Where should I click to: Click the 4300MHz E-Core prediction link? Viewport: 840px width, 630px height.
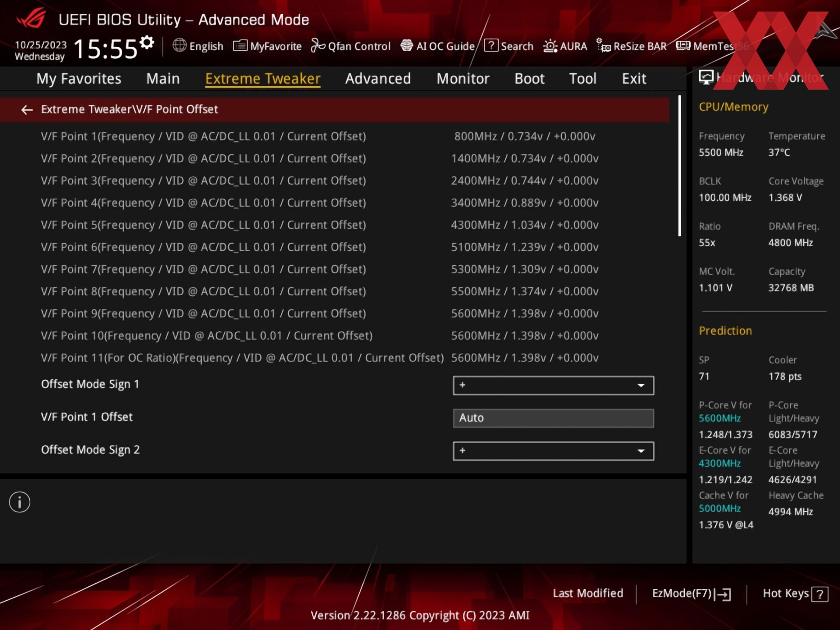pyautogui.click(x=720, y=464)
